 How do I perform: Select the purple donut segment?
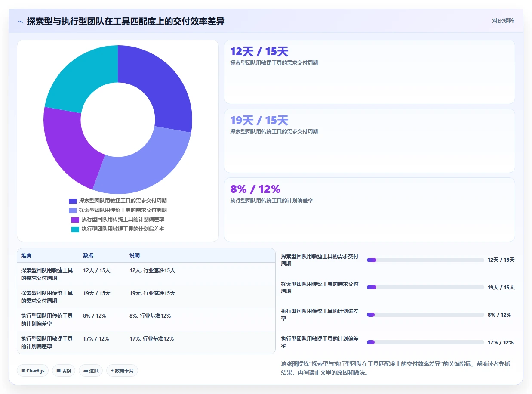coord(71,146)
